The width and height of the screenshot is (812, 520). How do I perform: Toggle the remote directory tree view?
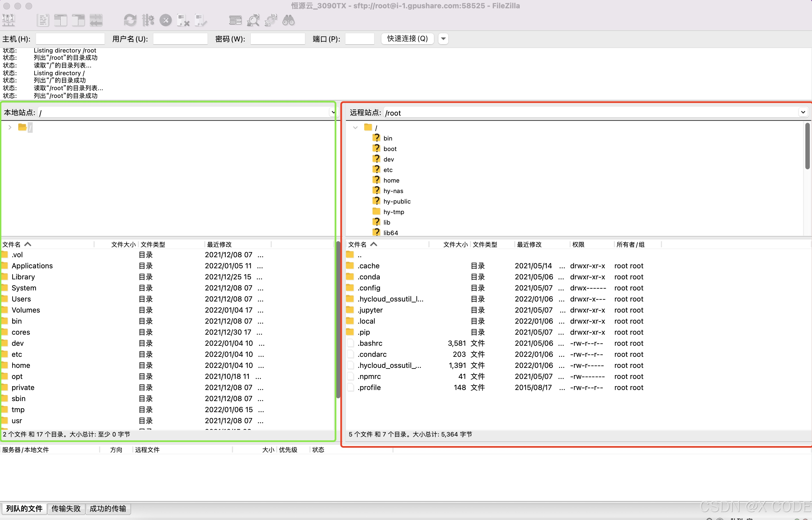click(x=78, y=20)
